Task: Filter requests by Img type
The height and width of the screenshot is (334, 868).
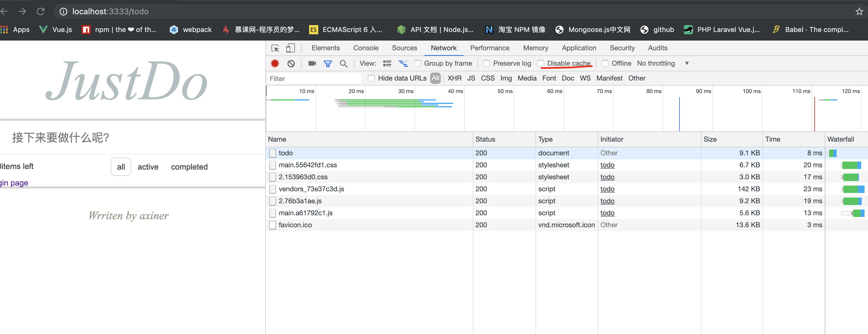Action: pos(506,78)
